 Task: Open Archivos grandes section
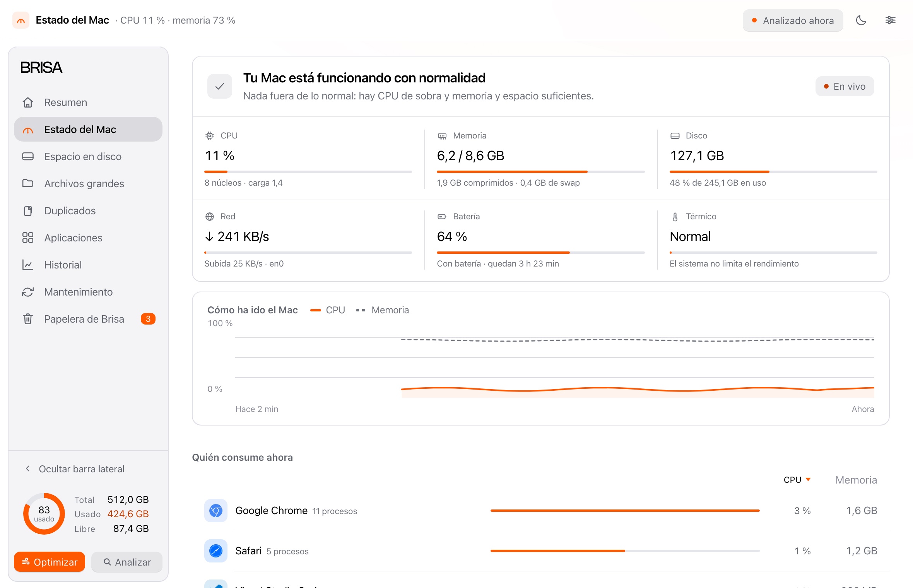88,183
